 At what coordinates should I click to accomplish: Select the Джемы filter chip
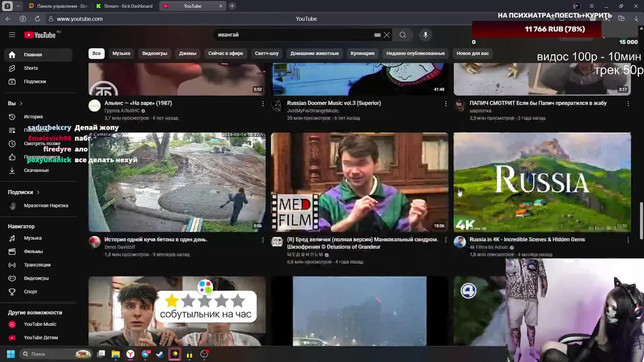tap(188, 53)
